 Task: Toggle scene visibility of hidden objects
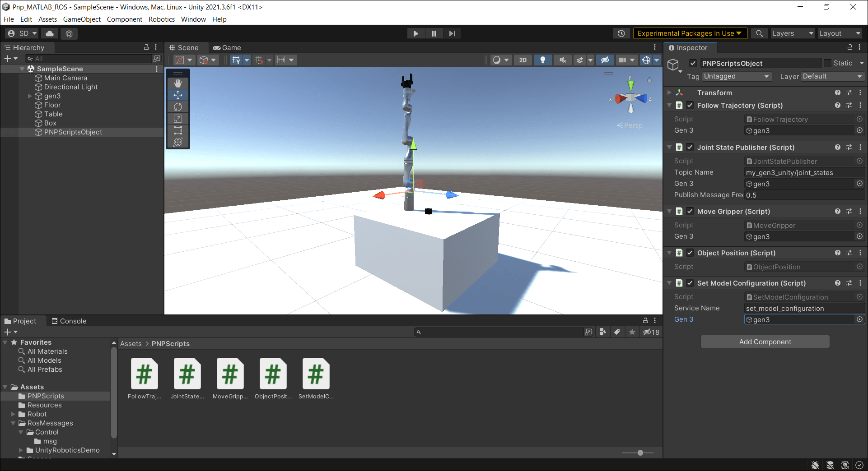[x=605, y=60]
